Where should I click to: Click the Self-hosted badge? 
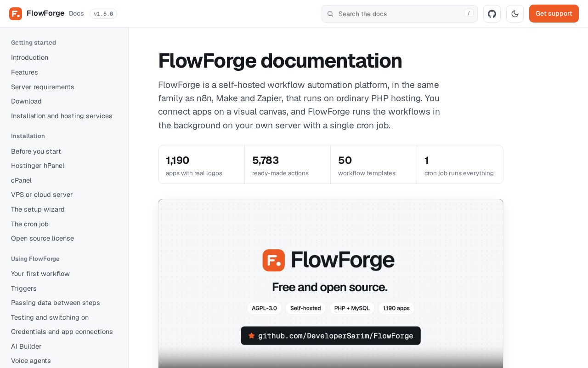coord(305,308)
